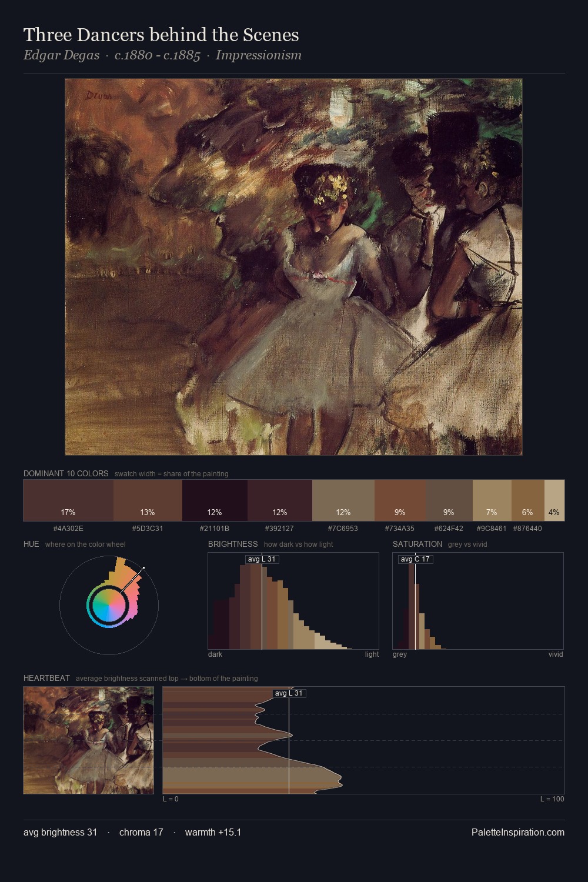The image size is (588, 882).
Task: Click the grey axis label
Action: point(400,654)
